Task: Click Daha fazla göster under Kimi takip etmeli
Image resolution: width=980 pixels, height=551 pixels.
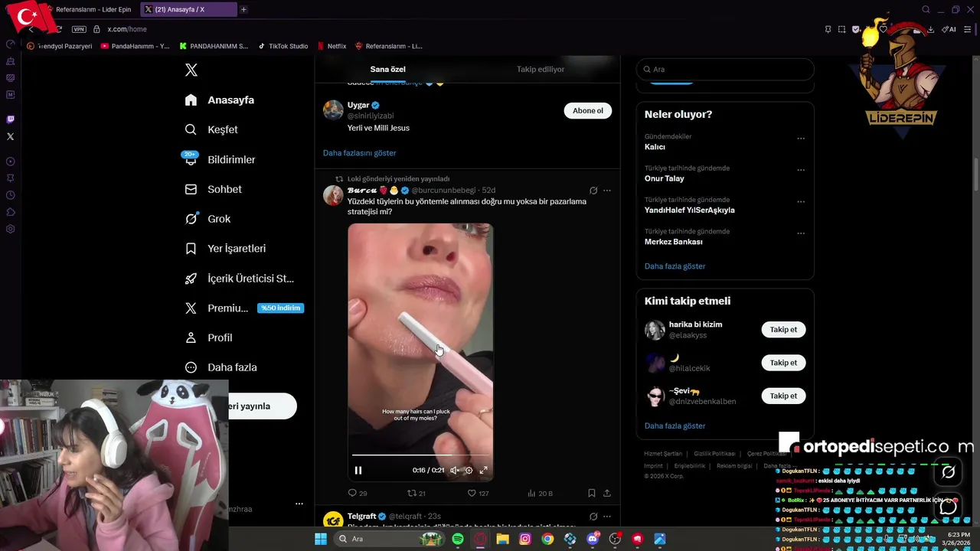Action: click(x=675, y=425)
